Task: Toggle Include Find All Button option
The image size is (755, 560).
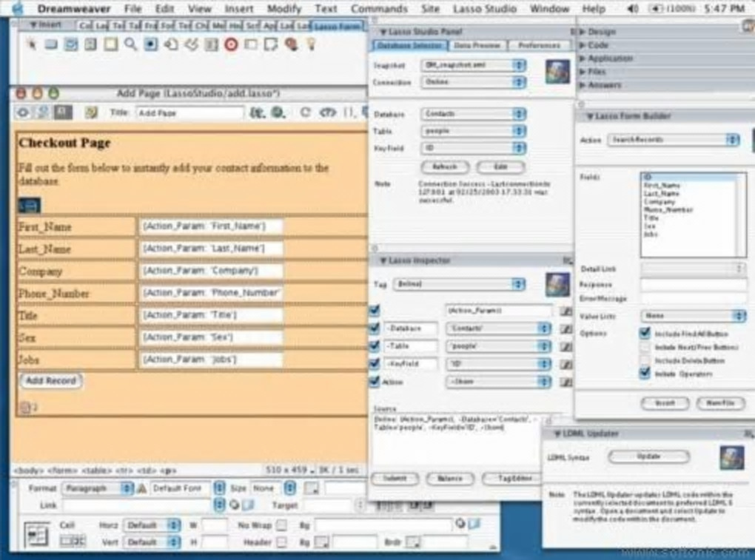Action: pos(645,334)
